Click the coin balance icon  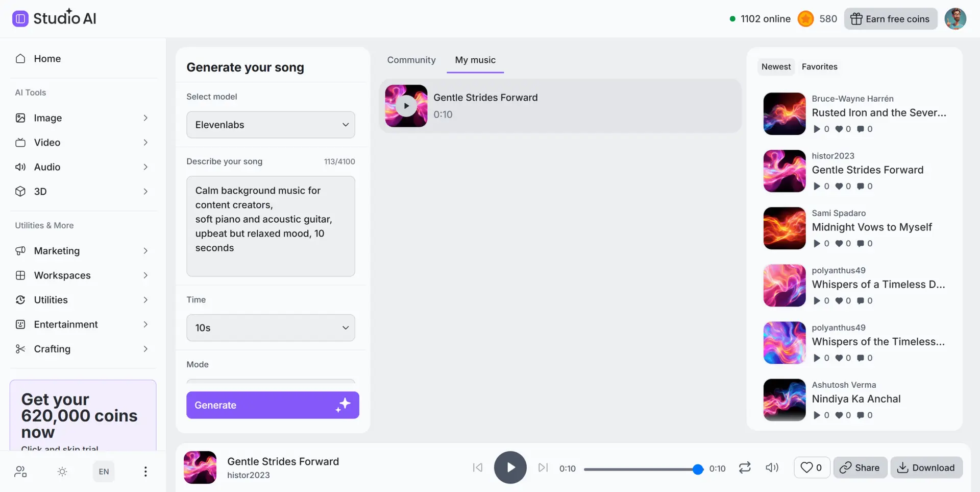click(x=805, y=19)
